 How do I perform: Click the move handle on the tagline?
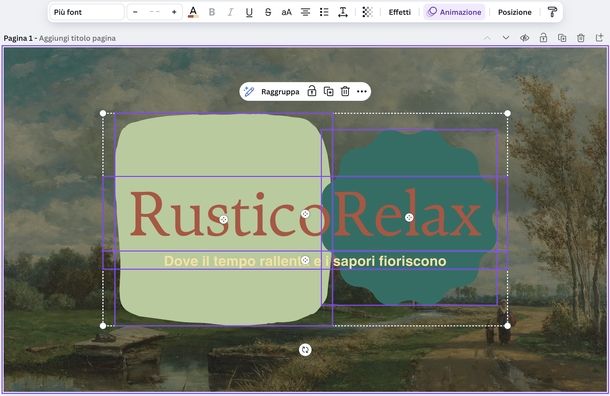[x=305, y=260]
